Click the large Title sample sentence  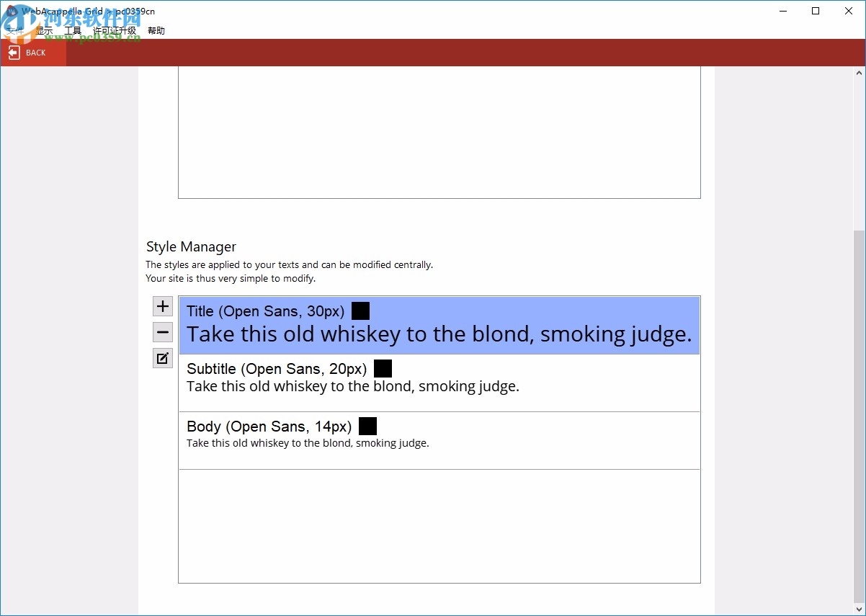[x=439, y=334]
